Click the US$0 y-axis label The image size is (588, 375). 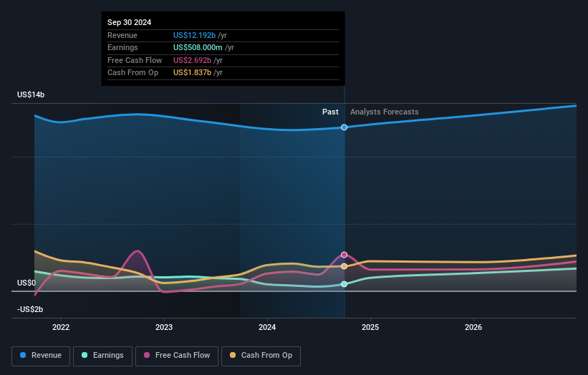tap(26, 283)
